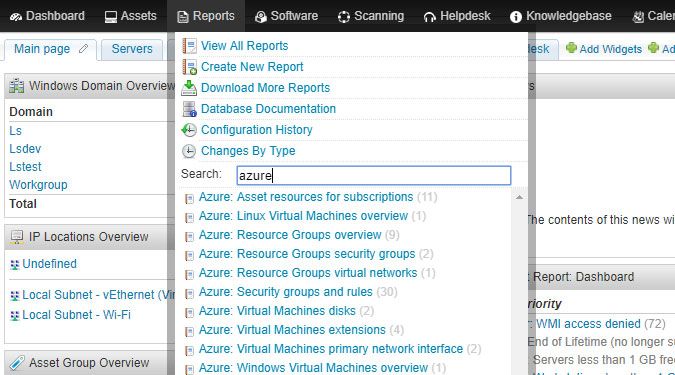Click report icon beside Azure: Asset resources
This screenshot has height=375, width=675.
[x=189, y=198]
